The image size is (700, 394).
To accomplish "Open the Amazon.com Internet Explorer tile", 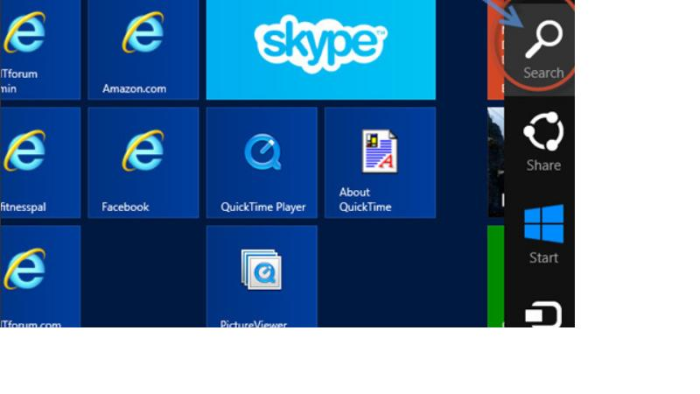I will (x=143, y=50).
